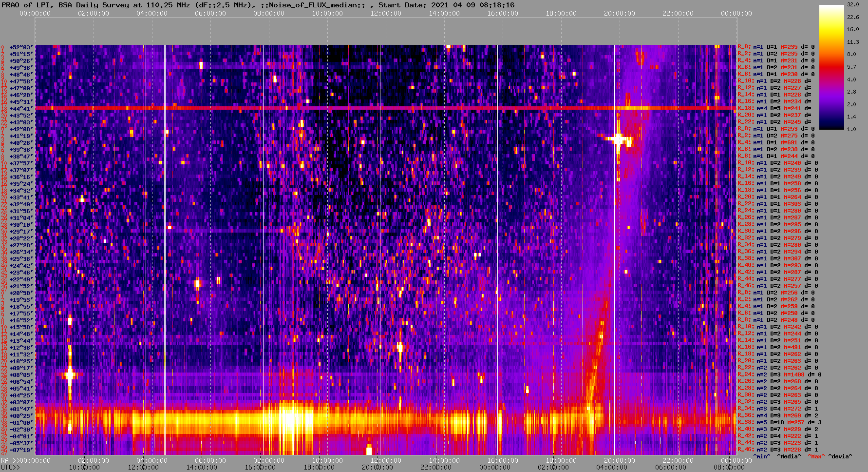
Task: Click the +49°38' declination label
Action: click(x=21, y=68)
